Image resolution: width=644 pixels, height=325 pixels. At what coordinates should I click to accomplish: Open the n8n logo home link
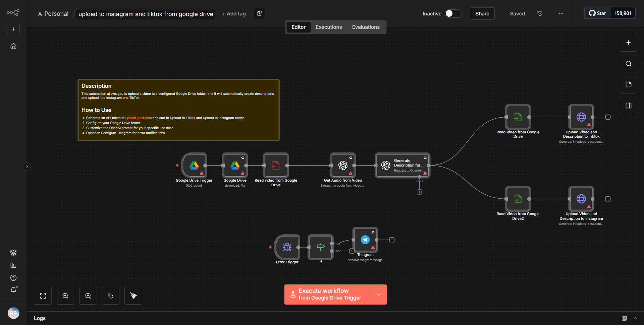tap(13, 13)
